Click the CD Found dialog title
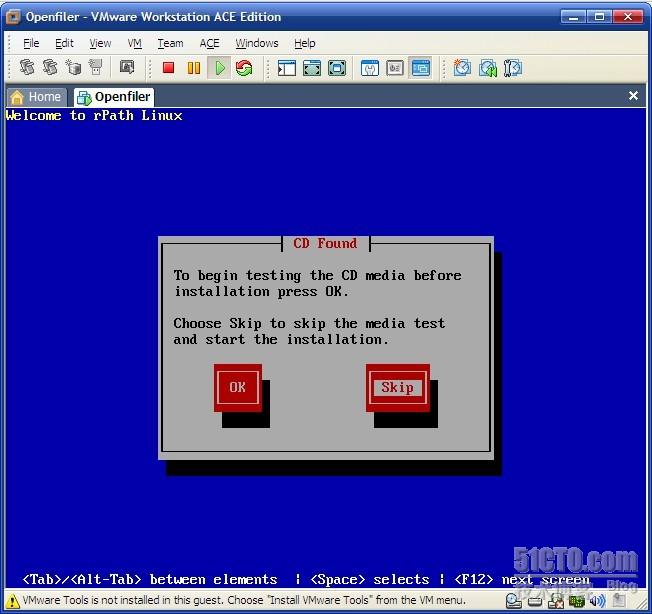652x614 pixels. (325, 243)
